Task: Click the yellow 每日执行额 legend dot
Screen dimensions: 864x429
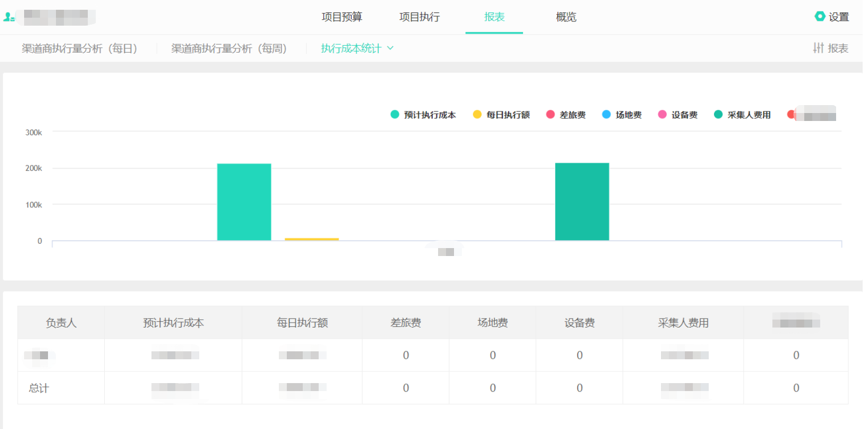Action: click(478, 115)
